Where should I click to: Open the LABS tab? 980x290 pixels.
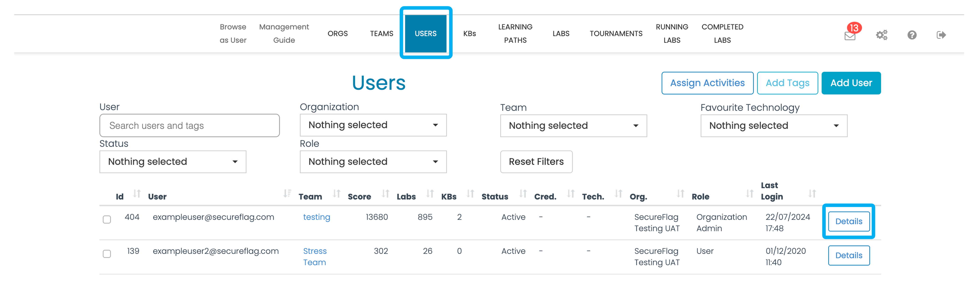561,34
